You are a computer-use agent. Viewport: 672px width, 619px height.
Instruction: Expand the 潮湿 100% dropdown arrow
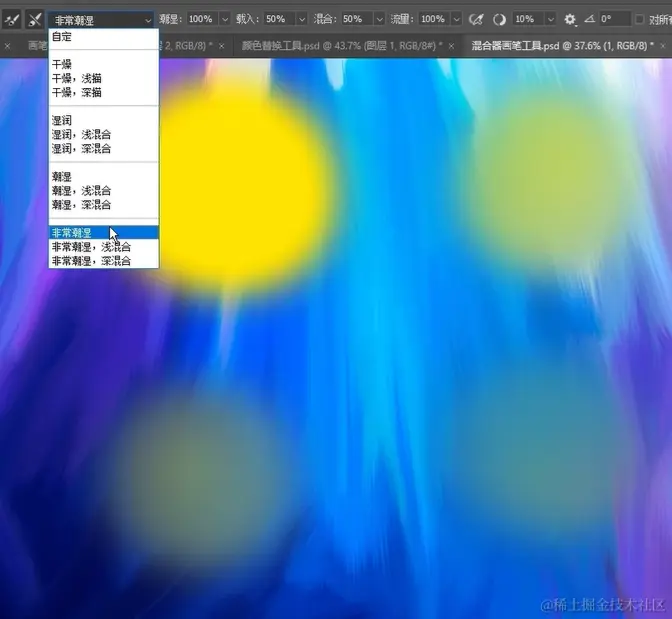pos(225,19)
